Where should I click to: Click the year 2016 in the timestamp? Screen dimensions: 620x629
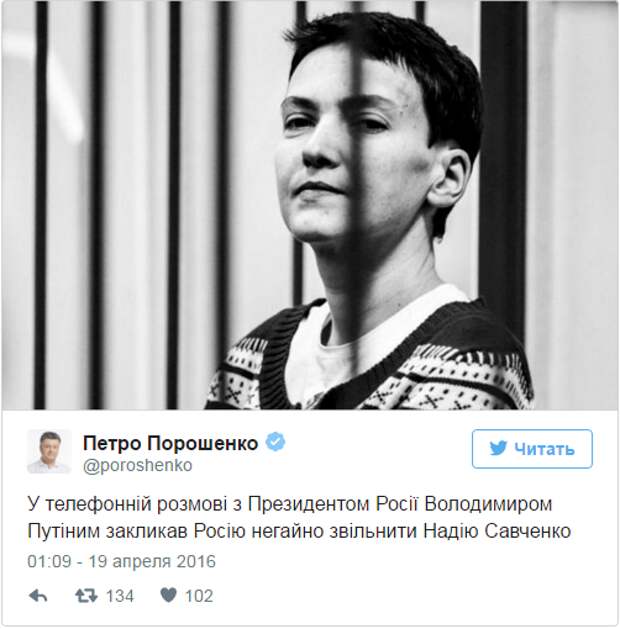click(x=196, y=561)
